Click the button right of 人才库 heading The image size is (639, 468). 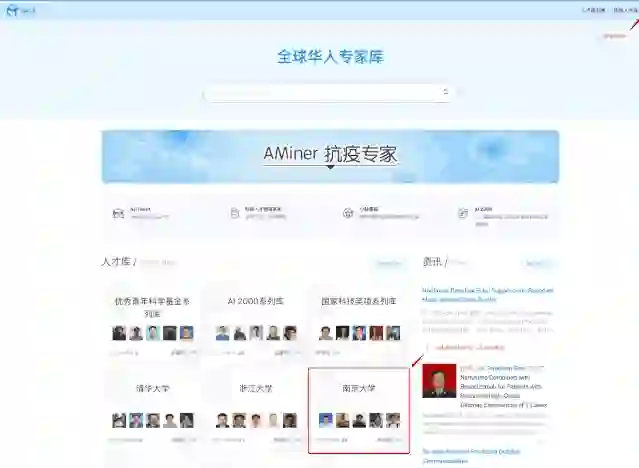pos(388,263)
